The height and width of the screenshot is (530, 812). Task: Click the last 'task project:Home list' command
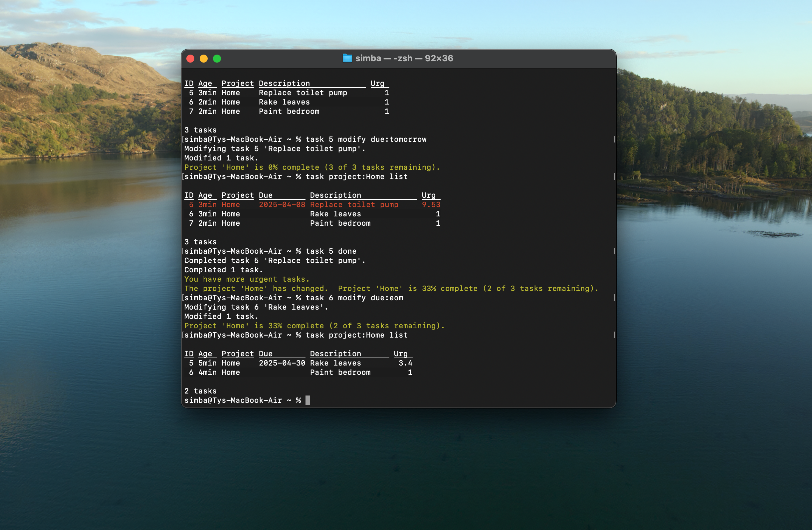coord(356,335)
